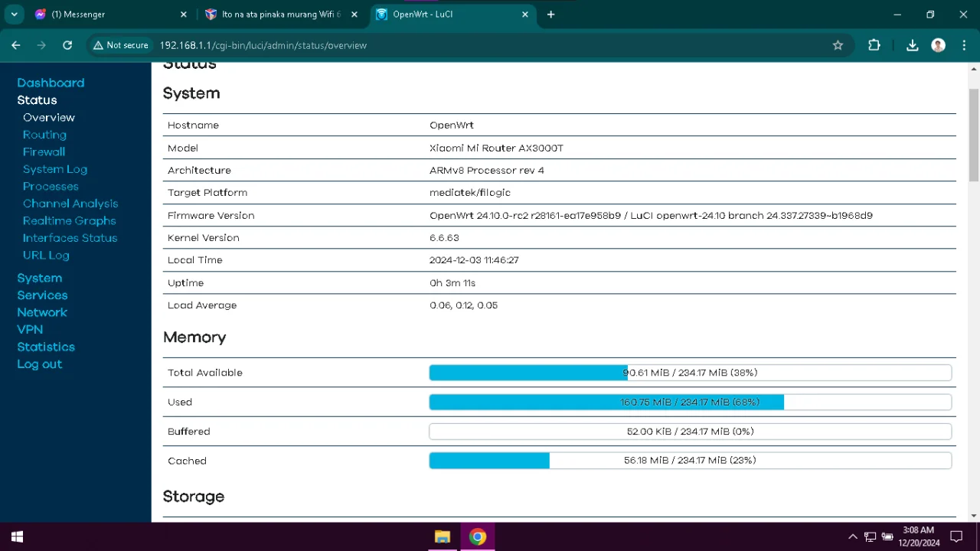Open Realtime Graphs
The height and width of the screenshot is (551, 980).
coord(70,220)
